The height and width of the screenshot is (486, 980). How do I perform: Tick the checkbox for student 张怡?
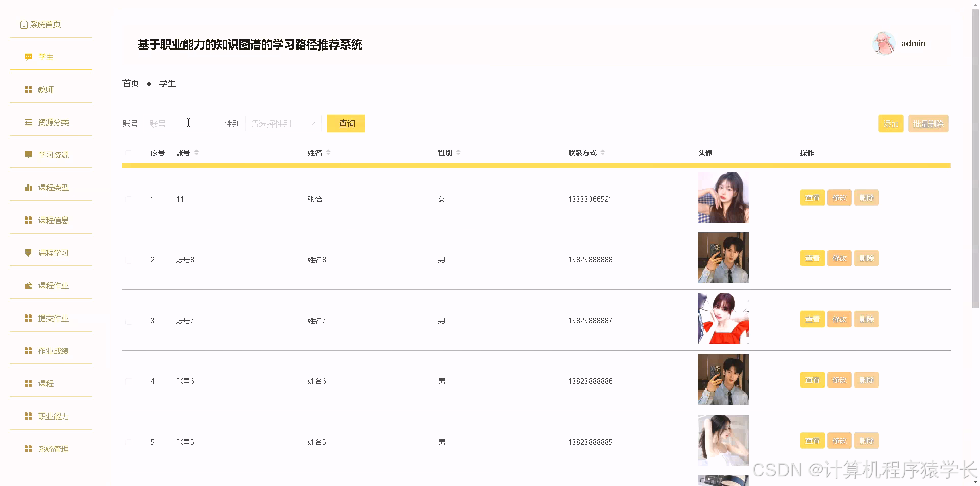tap(129, 199)
